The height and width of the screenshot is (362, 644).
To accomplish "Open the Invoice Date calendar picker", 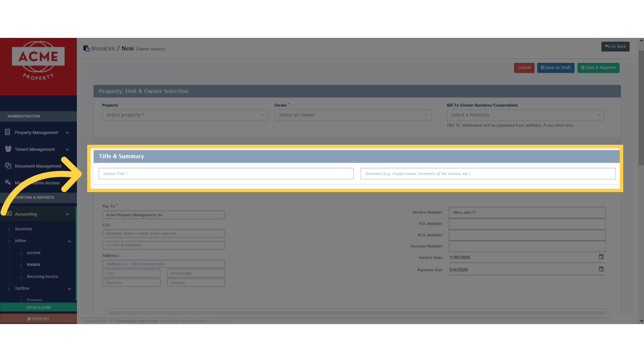I will (x=601, y=257).
